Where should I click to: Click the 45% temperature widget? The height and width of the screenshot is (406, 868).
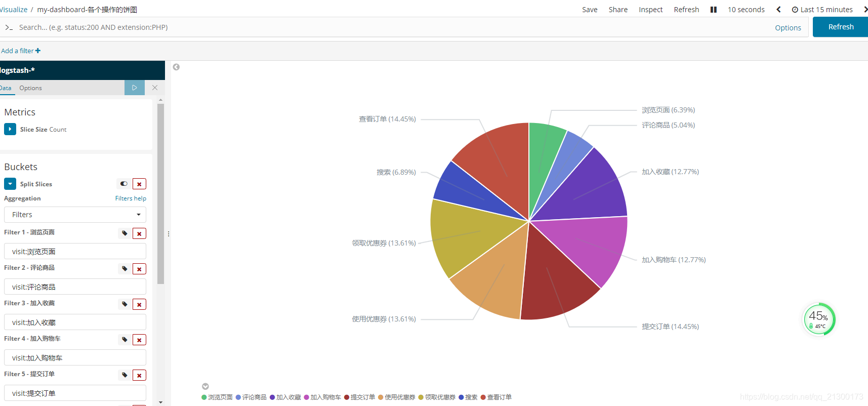pyautogui.click(x=819, y=319)
